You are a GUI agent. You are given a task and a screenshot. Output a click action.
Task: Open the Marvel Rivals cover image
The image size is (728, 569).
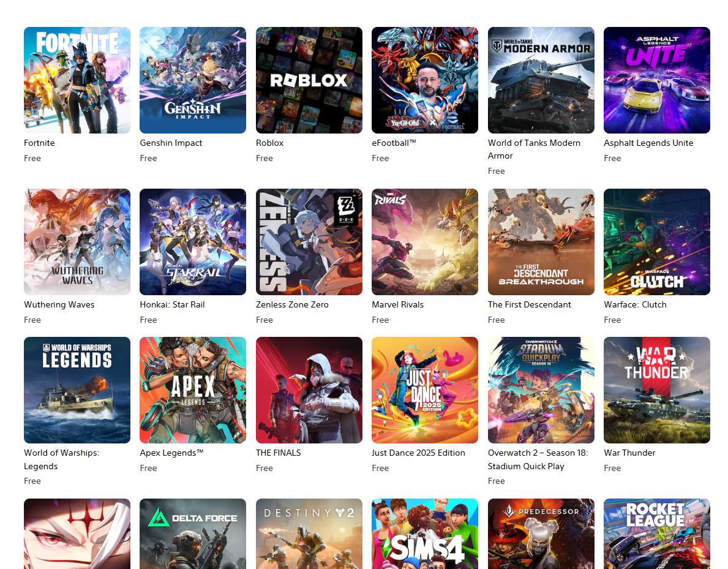(x=425, y=242)
